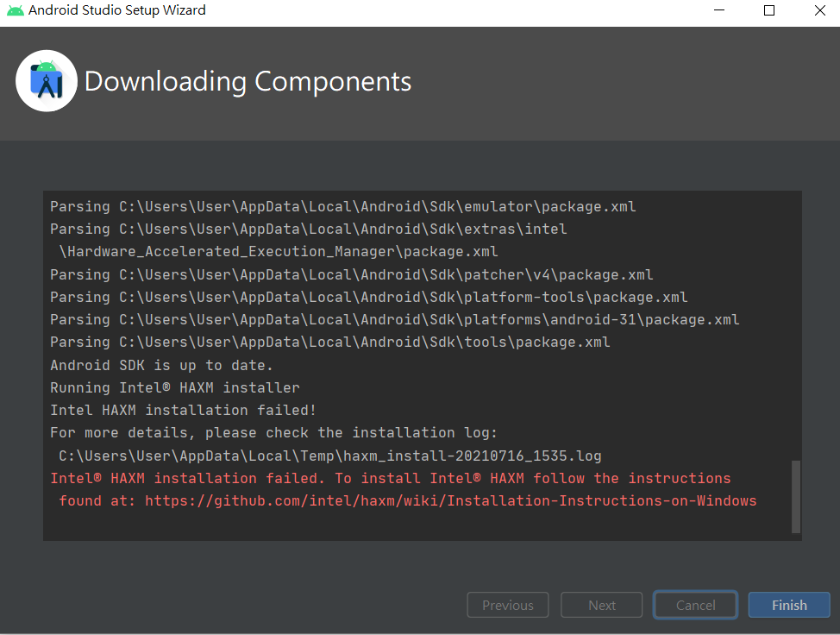
Task: Open the HAXM GitHub installation instructions URL
Action: point(450,500)
